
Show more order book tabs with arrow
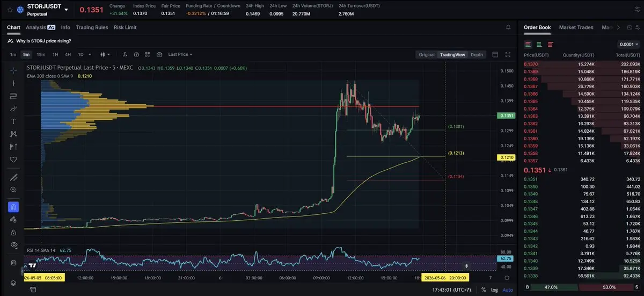click(x=618, y=27)
